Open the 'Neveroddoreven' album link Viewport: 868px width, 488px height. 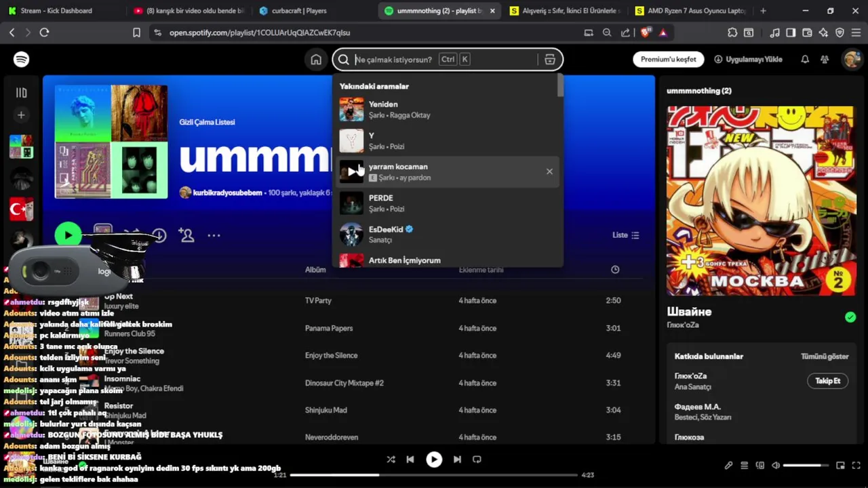(332, 437)
